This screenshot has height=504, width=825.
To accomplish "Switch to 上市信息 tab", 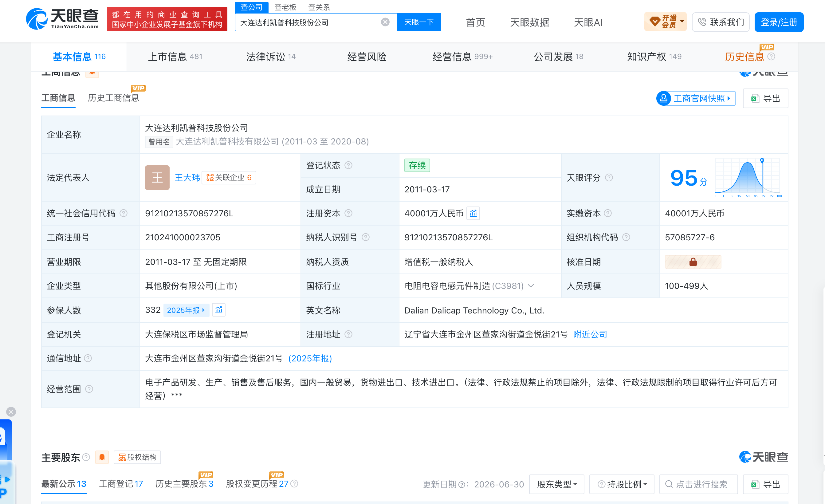I will (175, 57).
